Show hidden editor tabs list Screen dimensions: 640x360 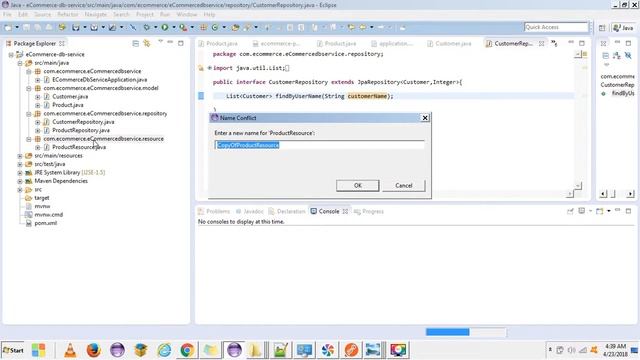554,43
